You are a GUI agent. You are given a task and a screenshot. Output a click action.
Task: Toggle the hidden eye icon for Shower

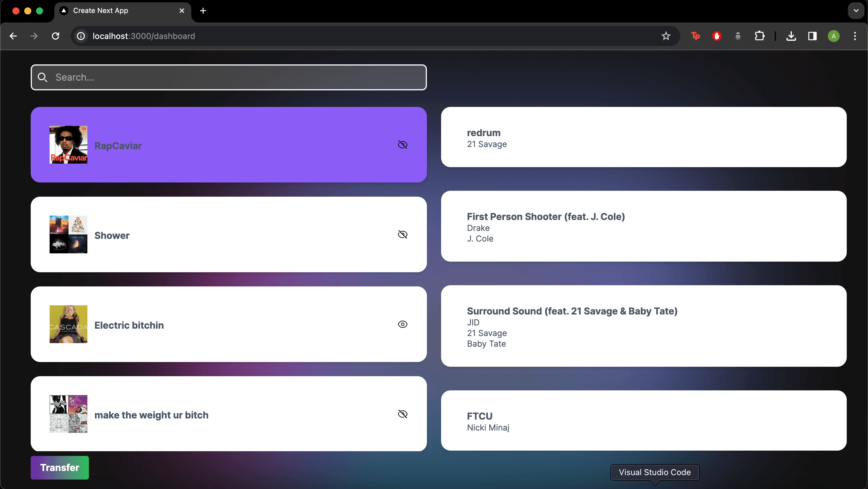coord(403,234)
